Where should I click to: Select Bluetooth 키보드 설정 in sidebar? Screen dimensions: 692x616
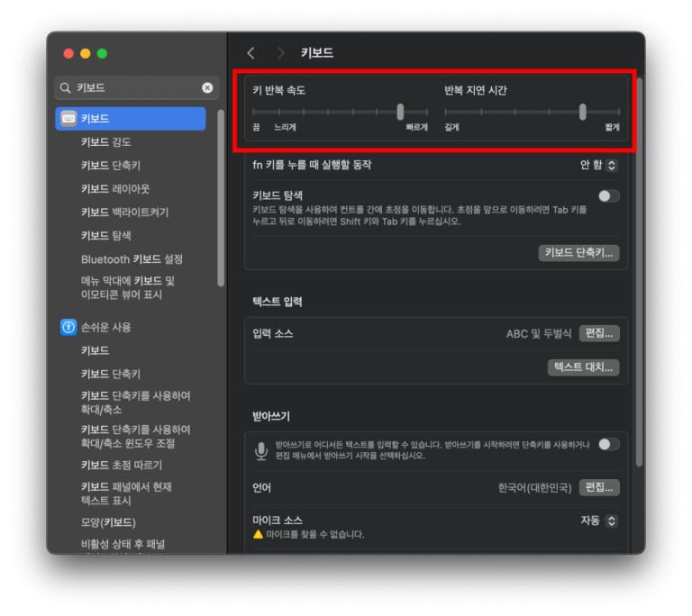click(x=132, y=259)
